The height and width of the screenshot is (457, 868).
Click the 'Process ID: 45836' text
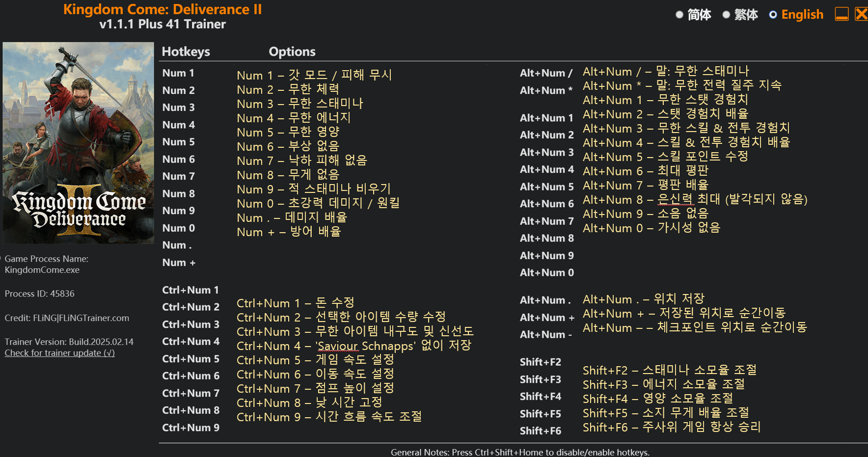click(x=39, y=294)
